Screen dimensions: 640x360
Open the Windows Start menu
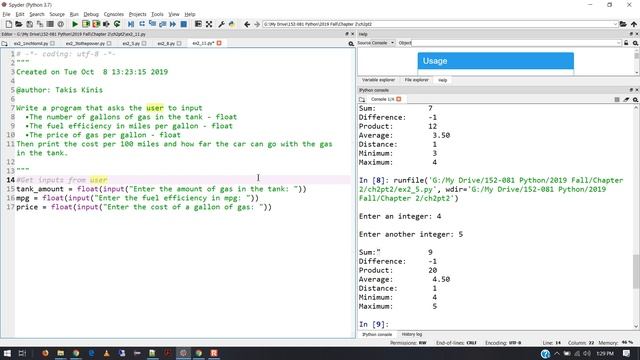(x=7, y=353)
